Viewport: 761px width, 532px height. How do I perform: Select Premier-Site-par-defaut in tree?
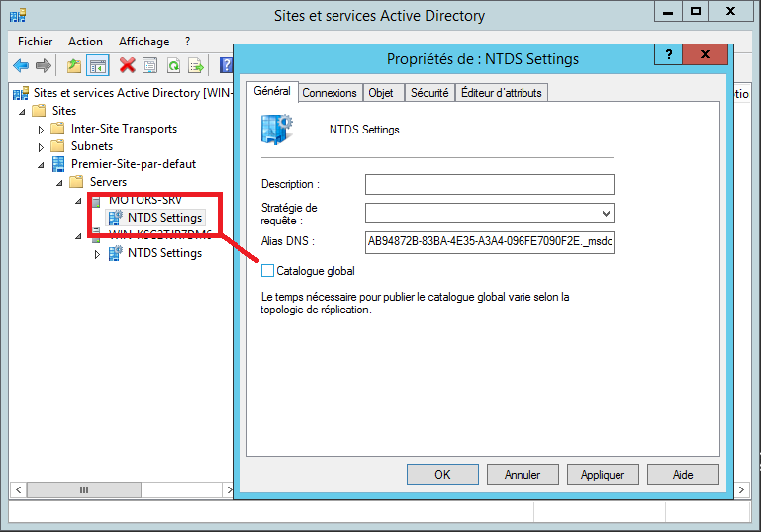(x=134, y=164)
